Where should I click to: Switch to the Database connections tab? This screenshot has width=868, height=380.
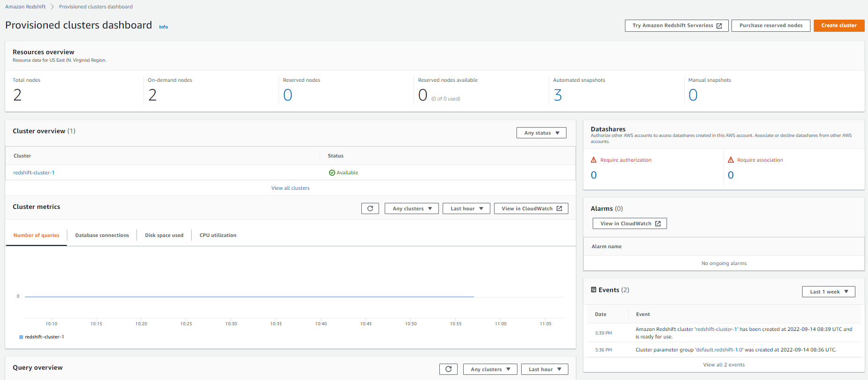pos(102,235)
